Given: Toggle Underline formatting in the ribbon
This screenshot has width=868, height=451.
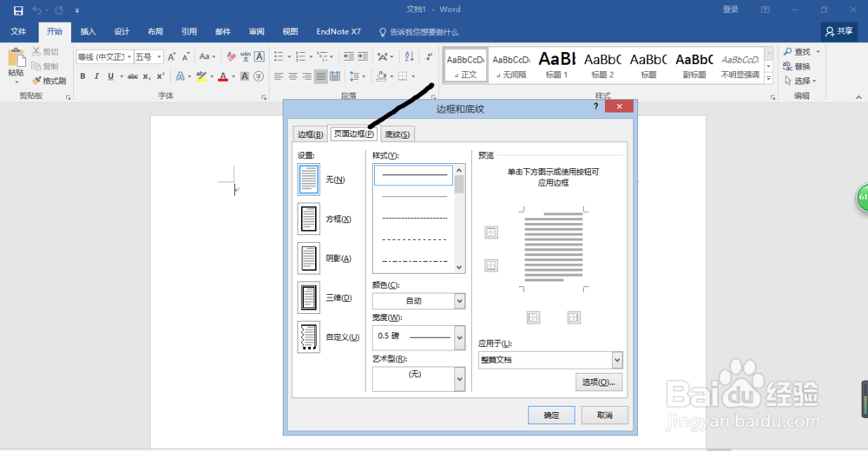Looking at the screenshot, I should [111, 76].
